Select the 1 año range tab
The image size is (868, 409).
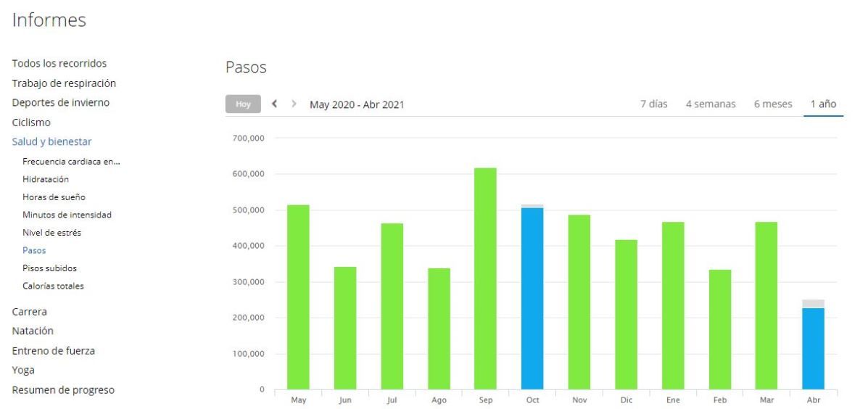pos(823,104)
